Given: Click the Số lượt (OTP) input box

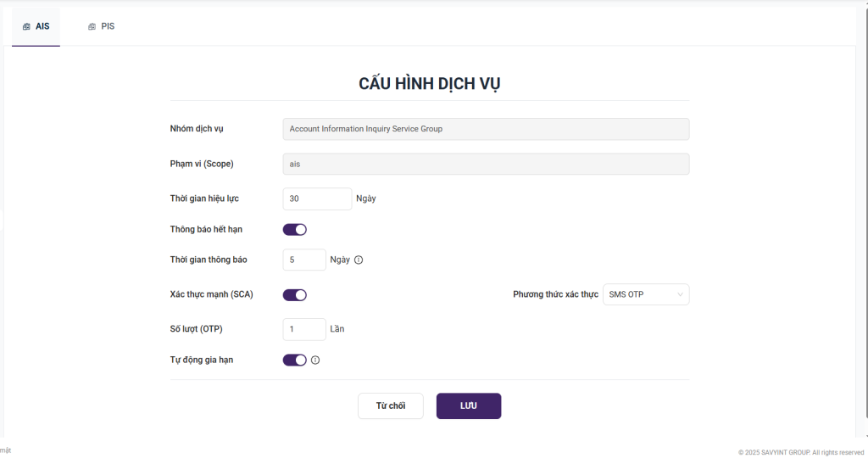Looking at the screenshot, I should 303,329.
